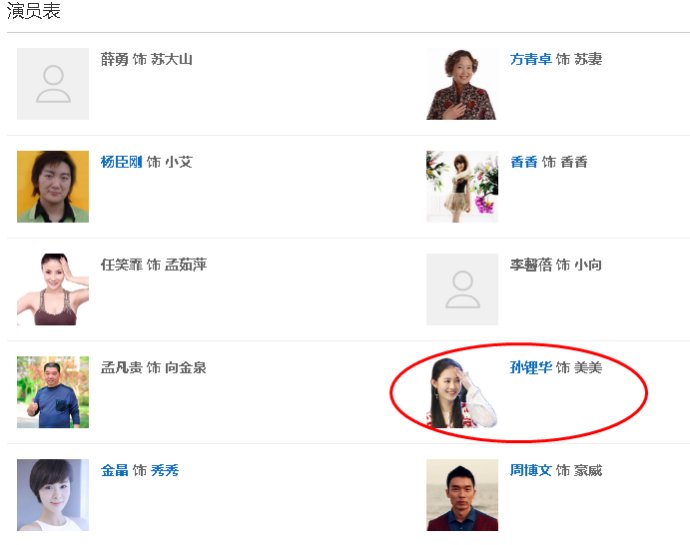The image size is (690, 545).
Task: Click the circled photo thumbnail beside 孙锂华
Action: click(x=462, y=392)
